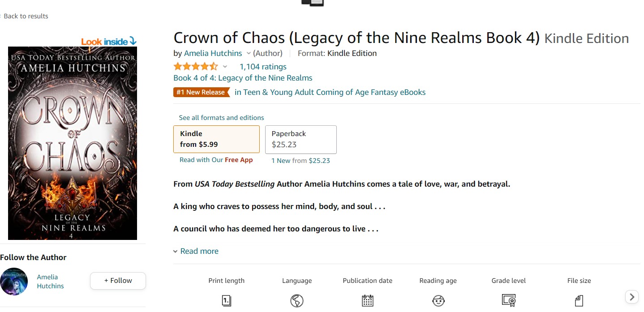Open Legacy of the Nine Realms series link
The width and height of the screenshot is (644, 312).
point(243,78)
